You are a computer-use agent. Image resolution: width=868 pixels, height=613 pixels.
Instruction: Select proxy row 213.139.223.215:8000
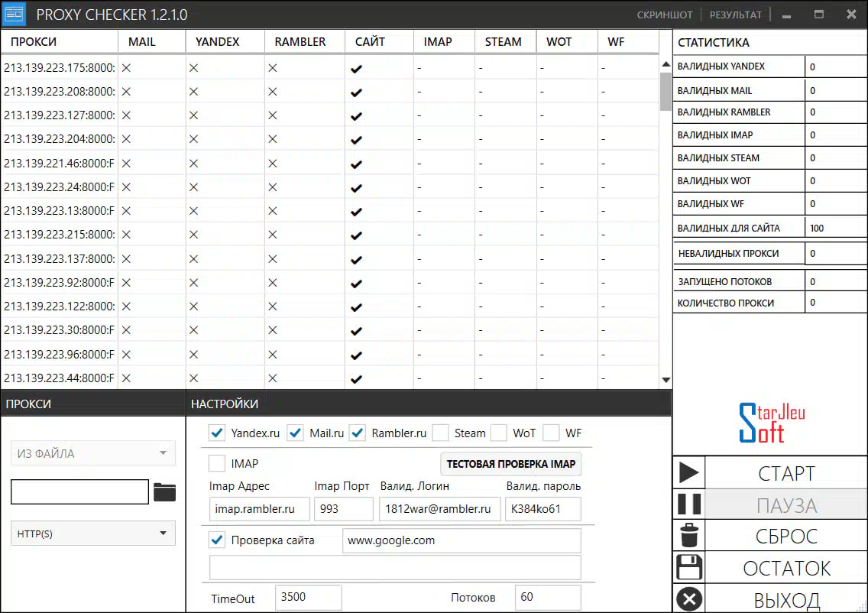coord(330,235)
